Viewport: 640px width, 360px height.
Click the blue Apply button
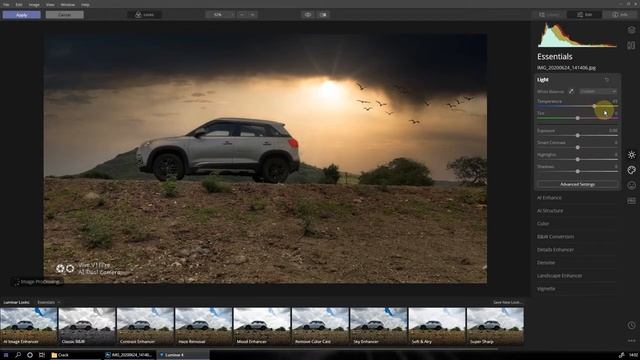pos(22,15)
